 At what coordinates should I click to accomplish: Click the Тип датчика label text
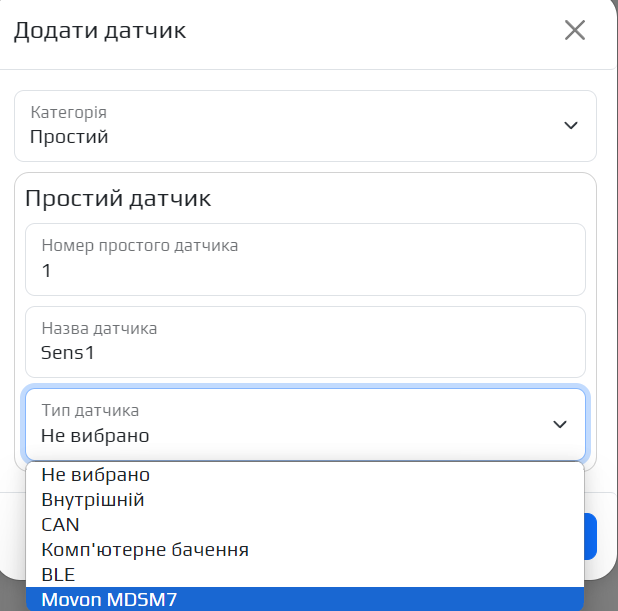pyautogui.click(x=90, y=410)
